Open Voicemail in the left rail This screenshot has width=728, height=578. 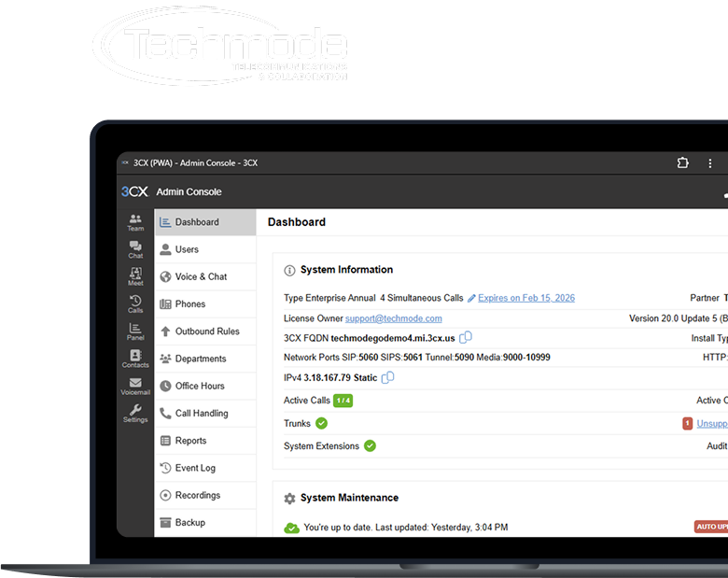tap(135, 387)
